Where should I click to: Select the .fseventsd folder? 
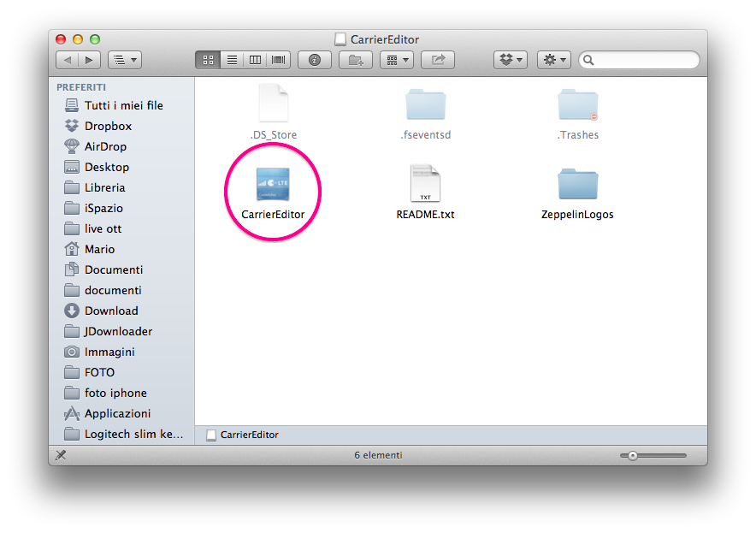coord(425,106)
